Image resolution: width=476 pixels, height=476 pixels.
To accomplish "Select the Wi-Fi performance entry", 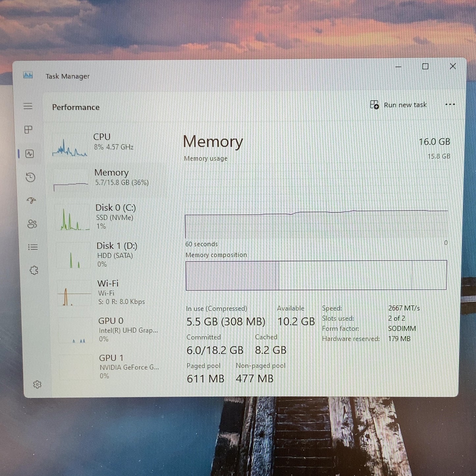I will point(111,292).
